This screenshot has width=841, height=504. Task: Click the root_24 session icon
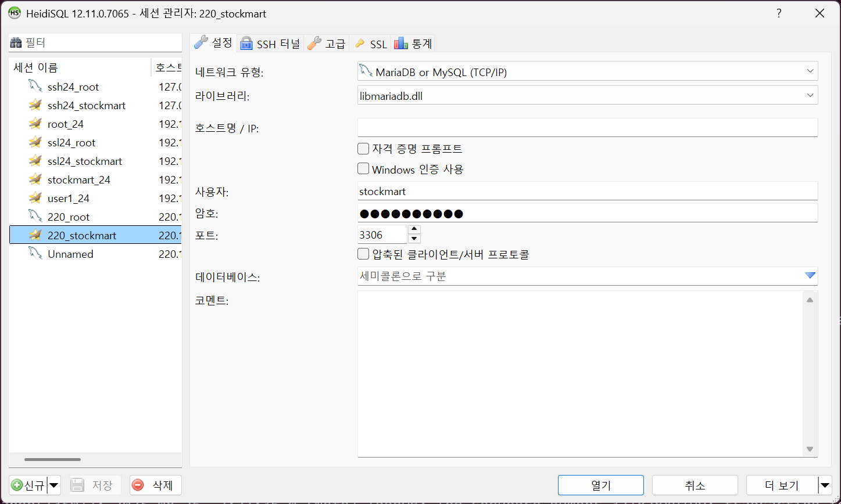point(35,124)
